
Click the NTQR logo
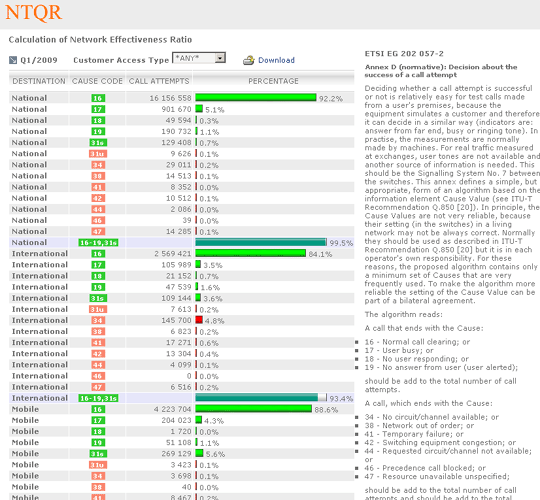pos(33,12)
